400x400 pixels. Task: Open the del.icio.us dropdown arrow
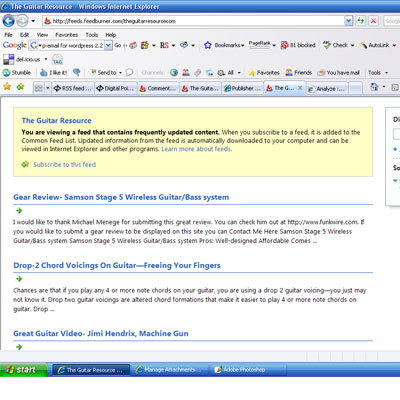46,59
